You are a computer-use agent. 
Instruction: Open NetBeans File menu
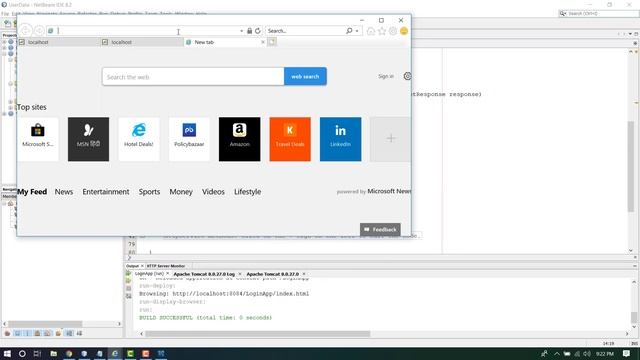5,14
